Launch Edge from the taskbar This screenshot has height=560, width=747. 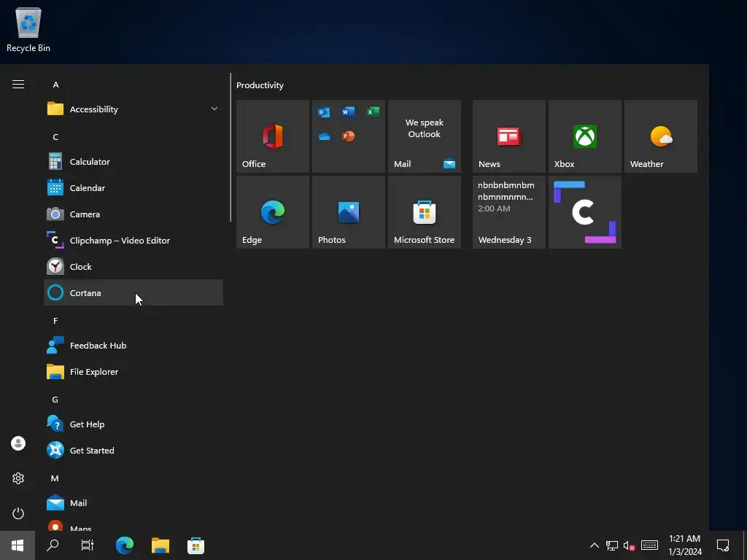tap(124, 545)
